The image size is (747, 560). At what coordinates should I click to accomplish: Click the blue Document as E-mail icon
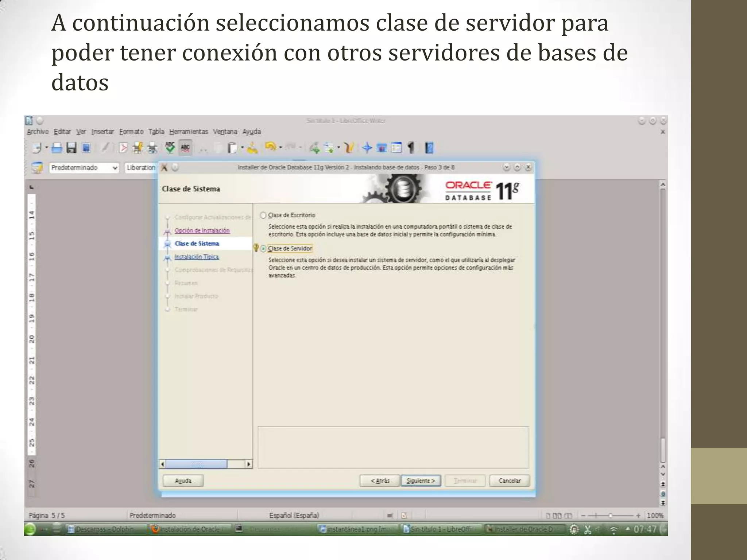coord(86,148)
